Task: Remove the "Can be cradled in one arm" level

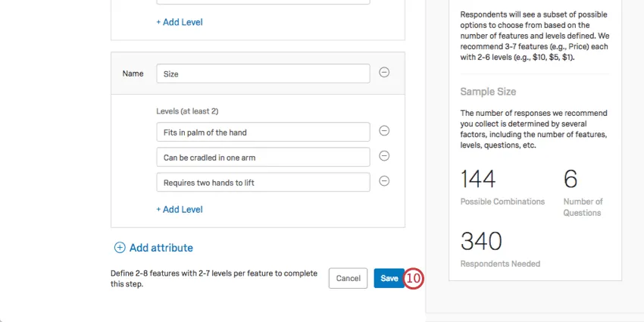Action: tap(384, 156)
